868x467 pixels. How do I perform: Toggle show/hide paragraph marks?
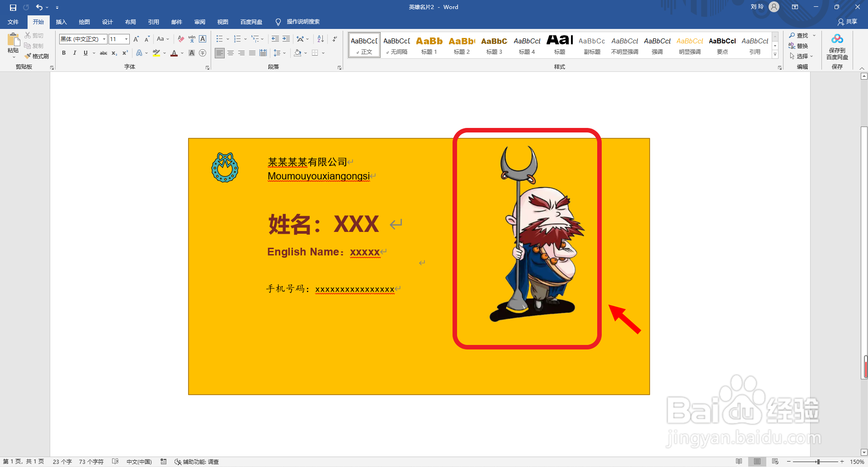point(335,39)
